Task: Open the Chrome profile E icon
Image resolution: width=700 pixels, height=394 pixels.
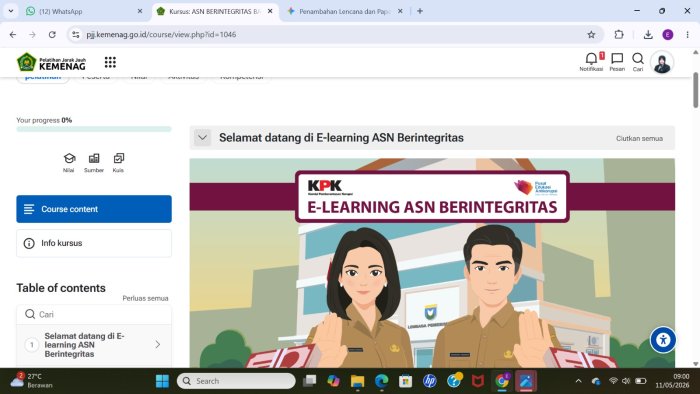Action: click(667, 34)
